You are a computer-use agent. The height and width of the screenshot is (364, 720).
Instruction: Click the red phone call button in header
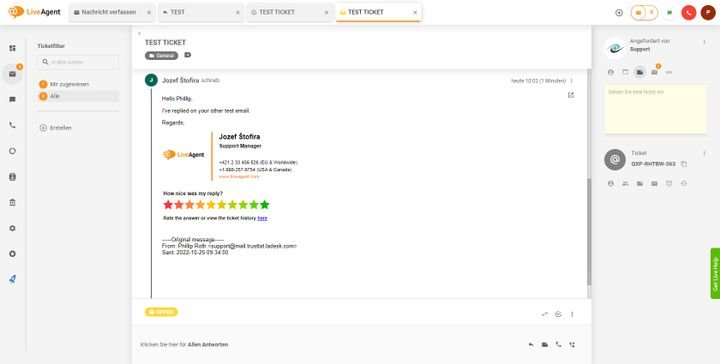[x=688, y=12]
